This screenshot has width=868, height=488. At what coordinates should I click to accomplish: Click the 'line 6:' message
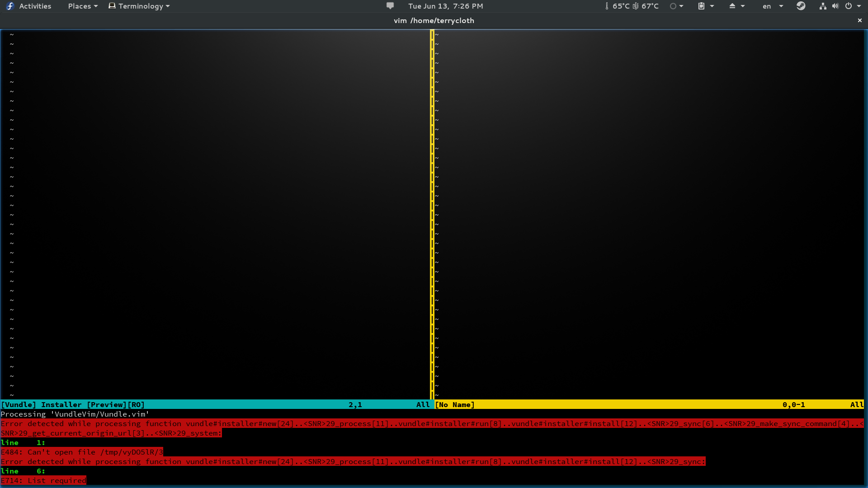23,471
